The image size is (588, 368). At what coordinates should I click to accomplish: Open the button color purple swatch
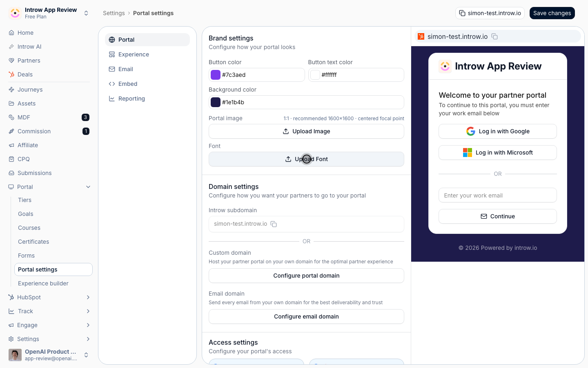(x=216, y=75)
